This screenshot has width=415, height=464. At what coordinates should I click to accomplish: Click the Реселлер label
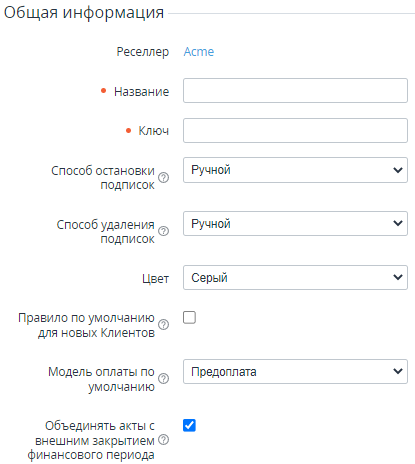pyautogui.click(x=143, y=52)
